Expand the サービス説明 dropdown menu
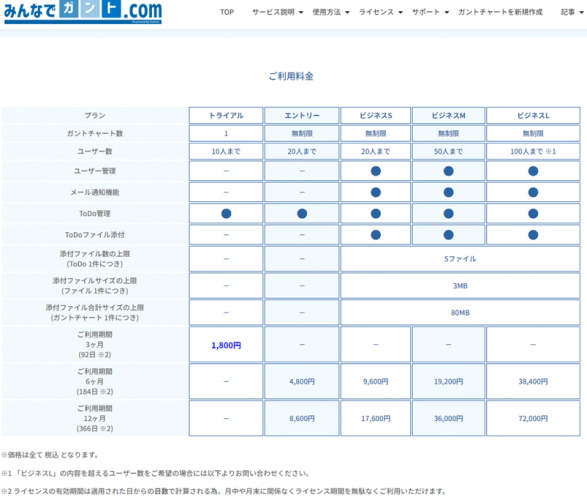 [277, 12]
